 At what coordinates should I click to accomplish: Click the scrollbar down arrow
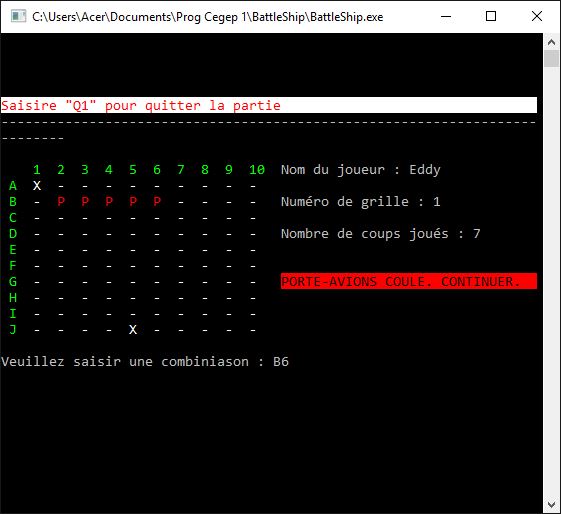pyautogui.click(x=551, y=505)
